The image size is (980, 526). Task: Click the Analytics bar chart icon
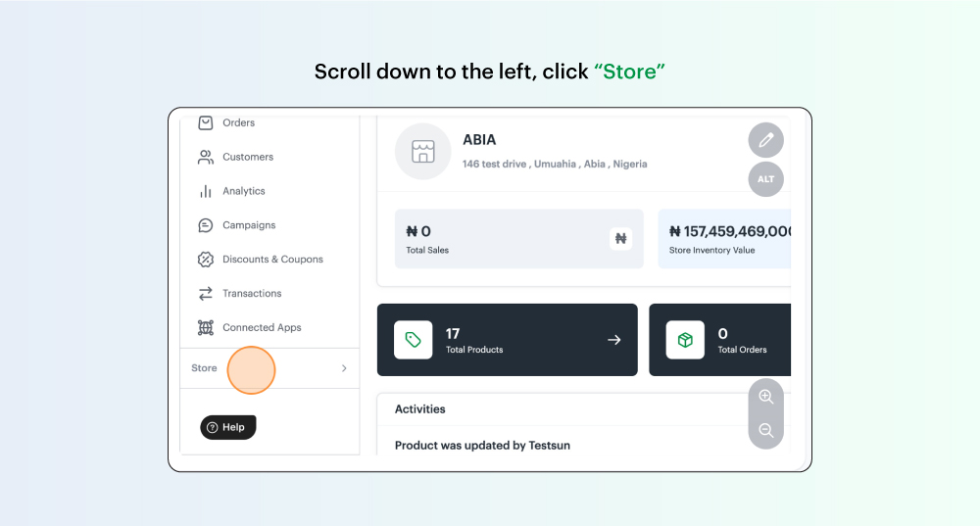[x=206, y=191]
